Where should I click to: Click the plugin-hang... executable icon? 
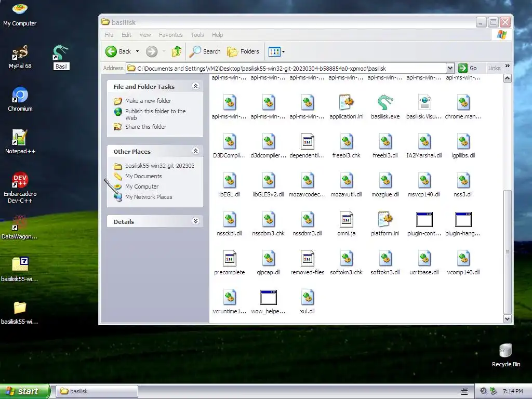pos(463,220)
